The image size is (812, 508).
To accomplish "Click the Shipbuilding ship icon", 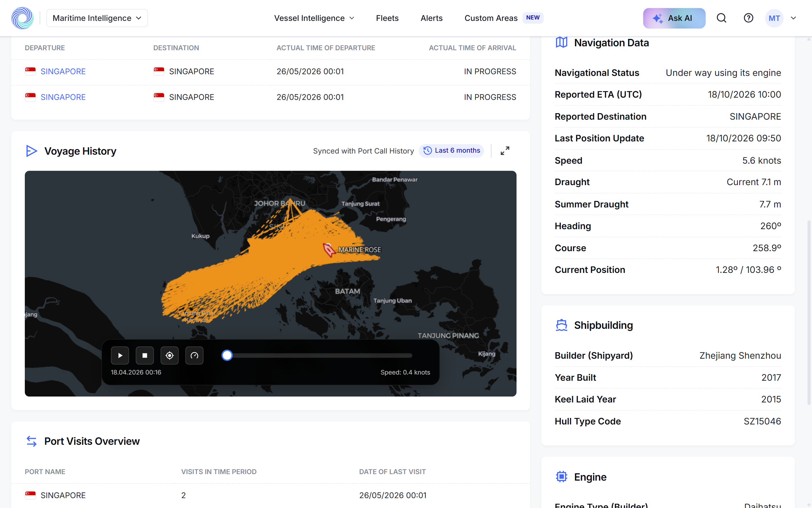I will pyautogui.click(x=562, y=325).
